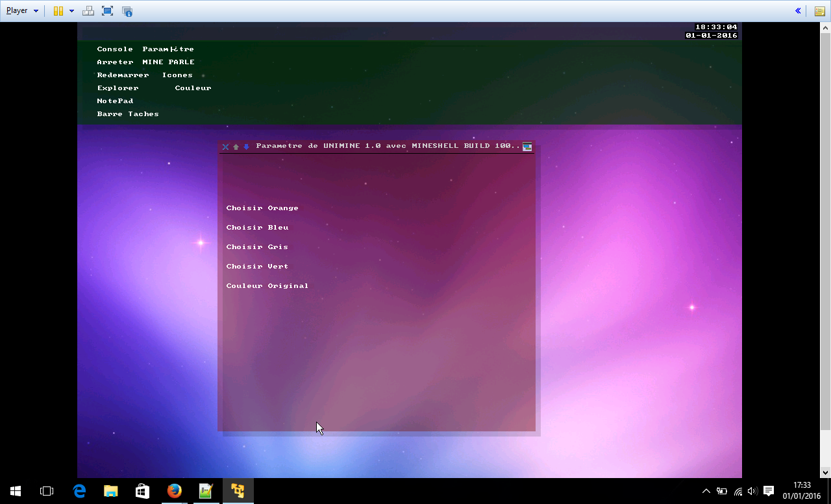831x504 pixels.
Task: Expand the power options arrow beside pause icon
Action: [x=71, y=11]
